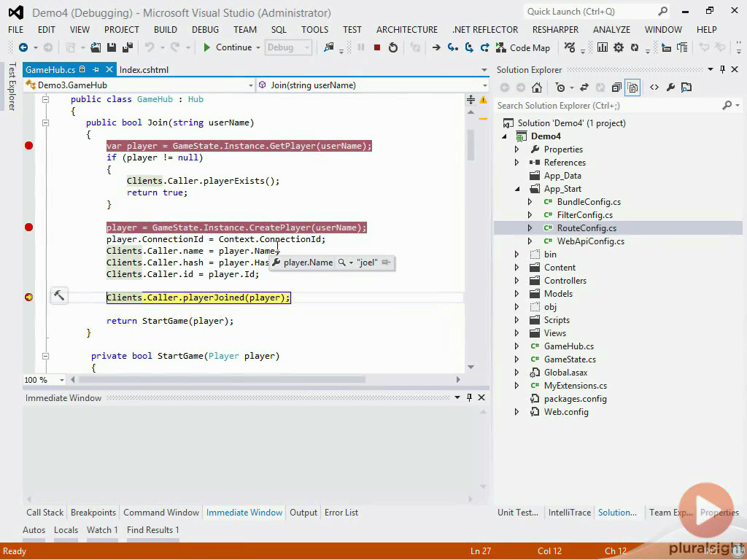Collapse the App_Start folder
The image size is (747, 560).
click(517, 189)
